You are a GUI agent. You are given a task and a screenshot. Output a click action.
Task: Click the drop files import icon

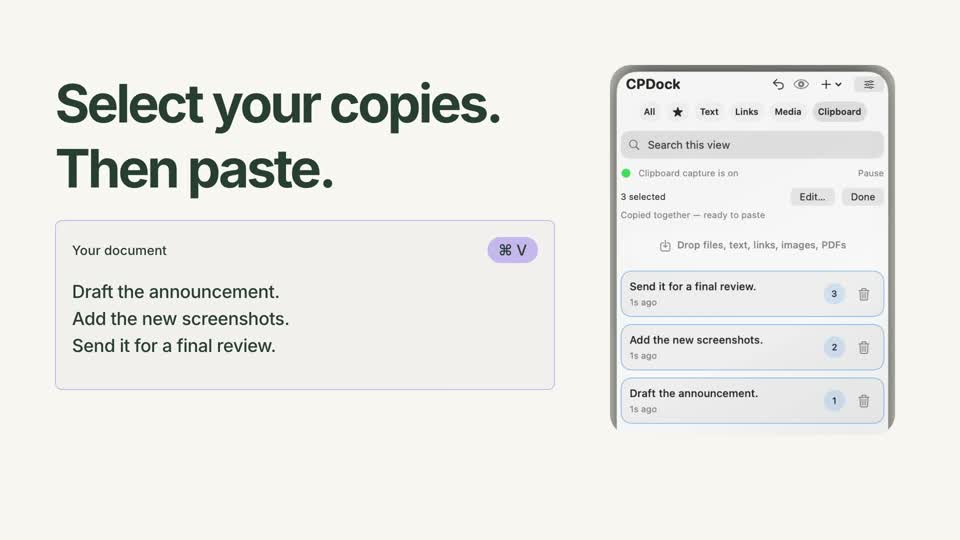click(665, 246)
